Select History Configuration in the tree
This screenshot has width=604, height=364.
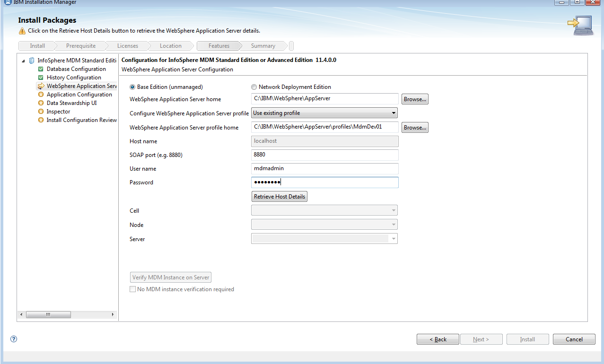(x=74, y=78)
